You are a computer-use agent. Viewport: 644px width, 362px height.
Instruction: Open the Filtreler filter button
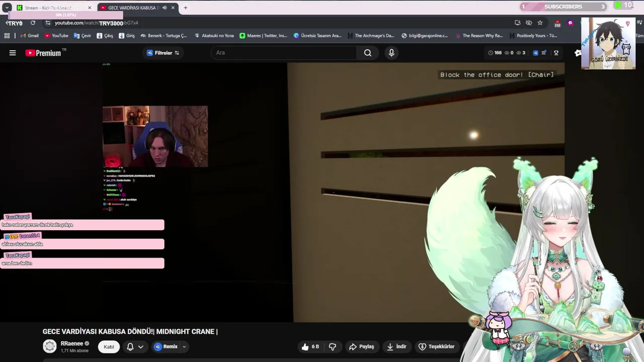click(163, 53)
